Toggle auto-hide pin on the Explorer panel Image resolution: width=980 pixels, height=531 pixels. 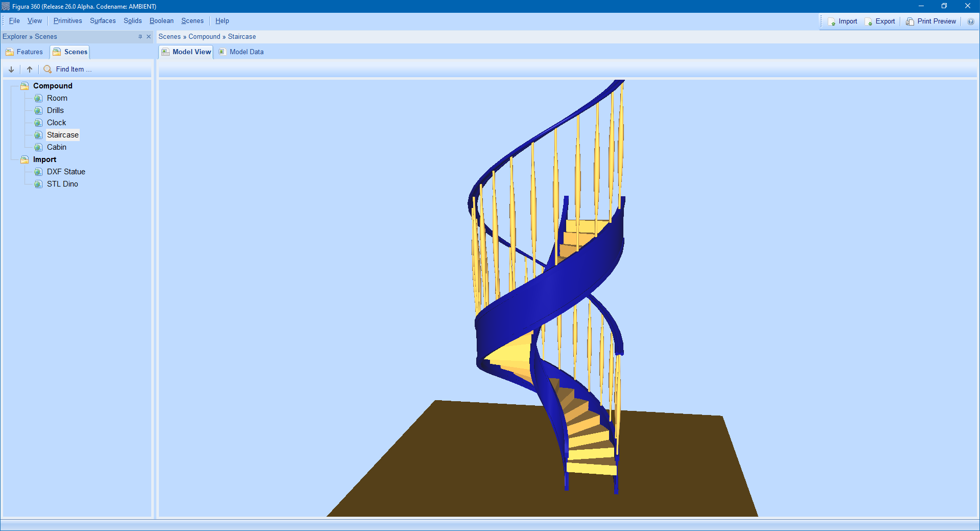pyautogui.click(x=140, y=36)
